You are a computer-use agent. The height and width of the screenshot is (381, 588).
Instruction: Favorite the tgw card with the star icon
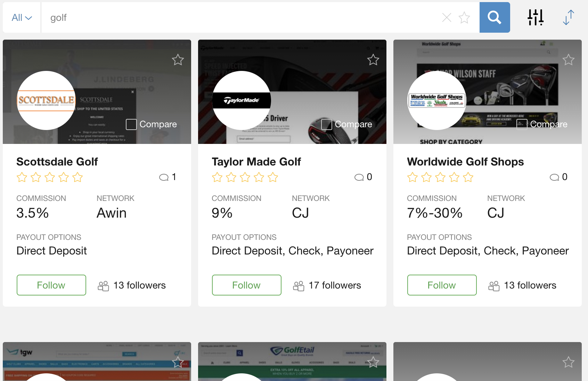178,362
